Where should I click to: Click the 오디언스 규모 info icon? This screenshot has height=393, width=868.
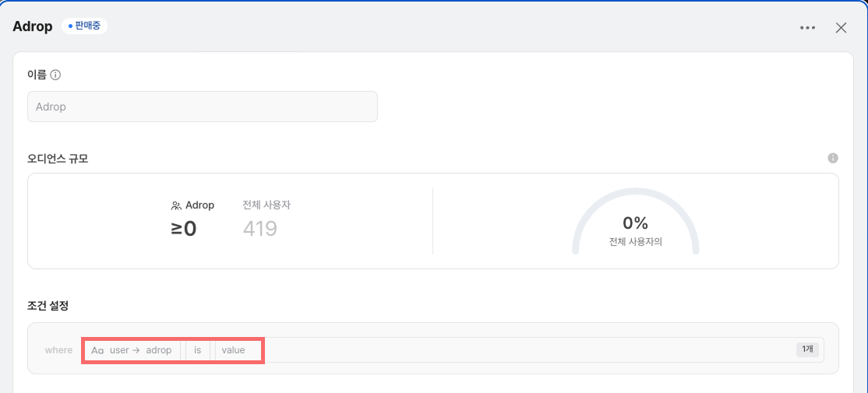(832, 158)
